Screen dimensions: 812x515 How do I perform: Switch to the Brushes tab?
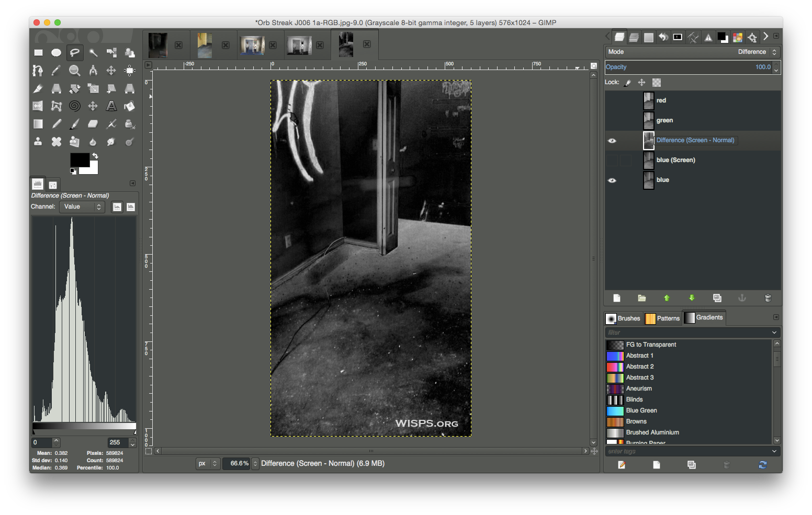point(623,318)
